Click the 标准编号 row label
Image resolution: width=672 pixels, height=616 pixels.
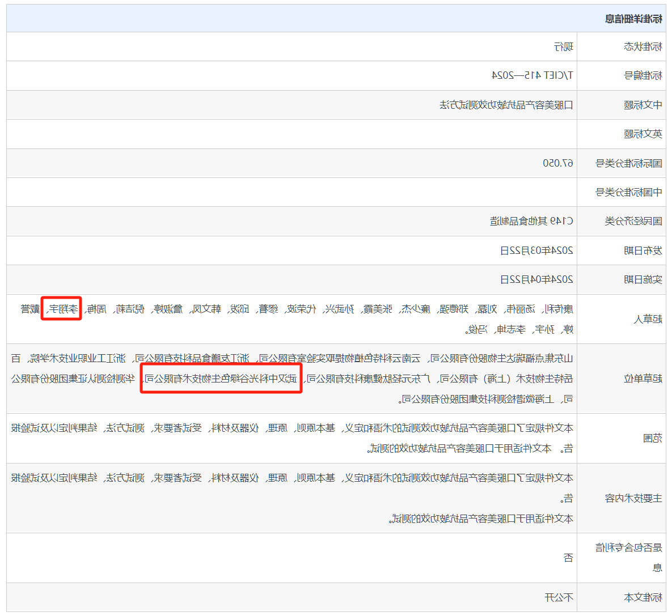pyautogui.click(x=643, y=76)
